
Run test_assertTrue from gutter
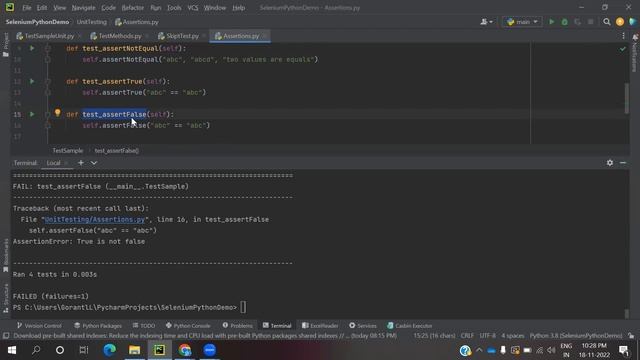coord(32,81)
